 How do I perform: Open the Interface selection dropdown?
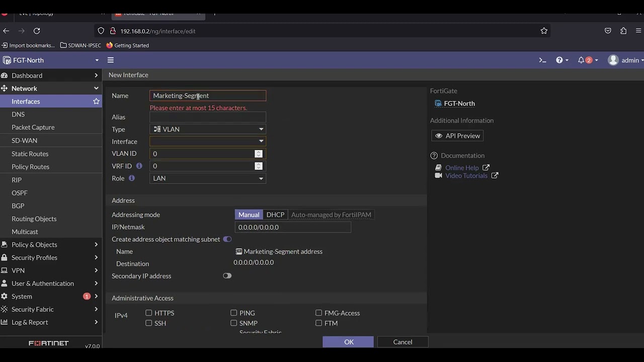tap(208, 141)
